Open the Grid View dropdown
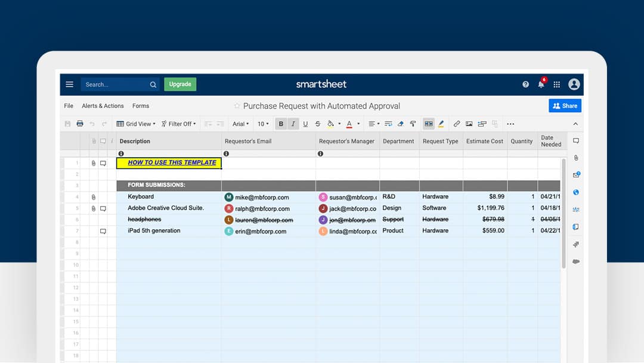Screen dimensions: 644x363 pyautogui.click(x=135, y=124)
